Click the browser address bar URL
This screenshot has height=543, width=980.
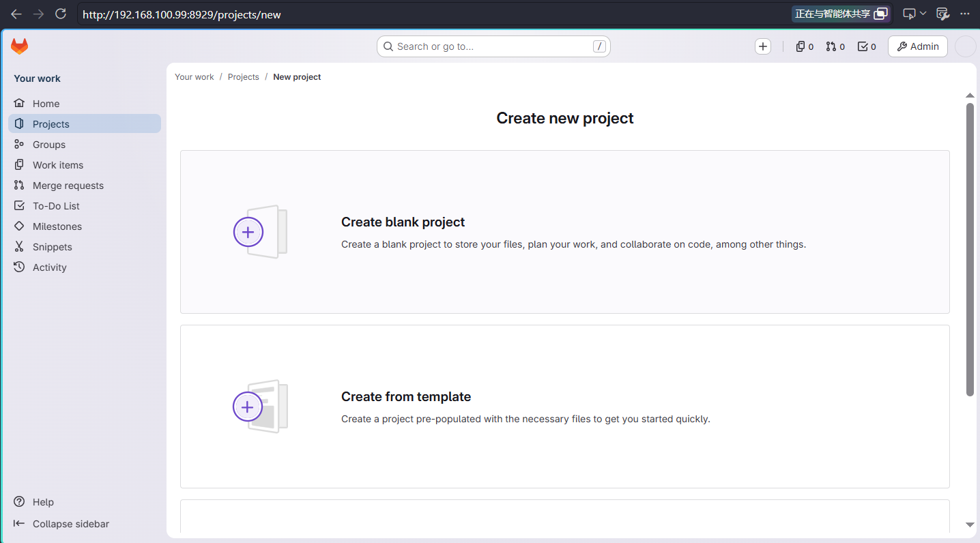[182, 14]
